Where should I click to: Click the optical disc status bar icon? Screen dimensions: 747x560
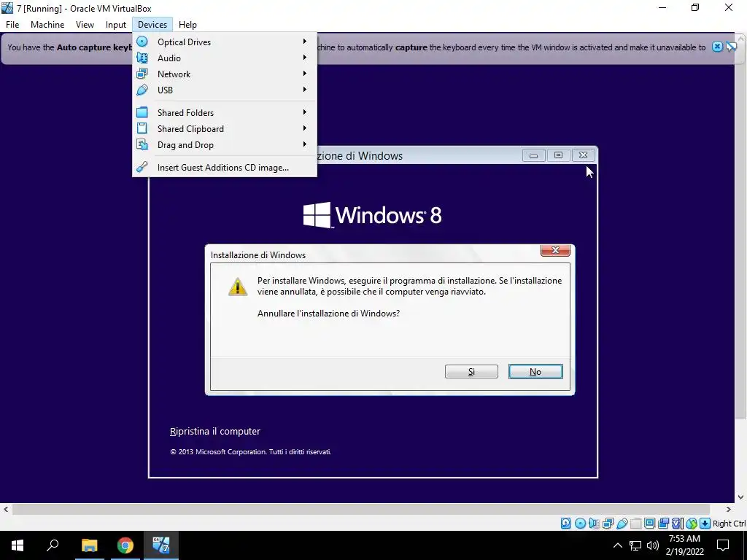coord(580,524)
